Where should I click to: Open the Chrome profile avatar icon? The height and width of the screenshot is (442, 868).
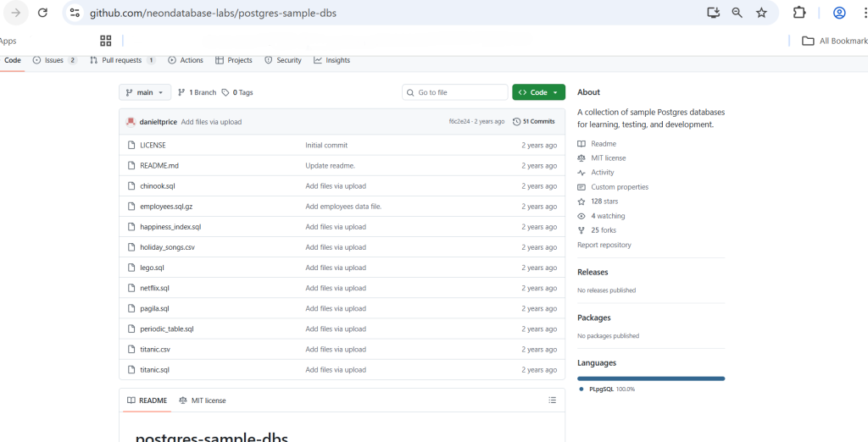pyautogui.click(x=839, y=13)
